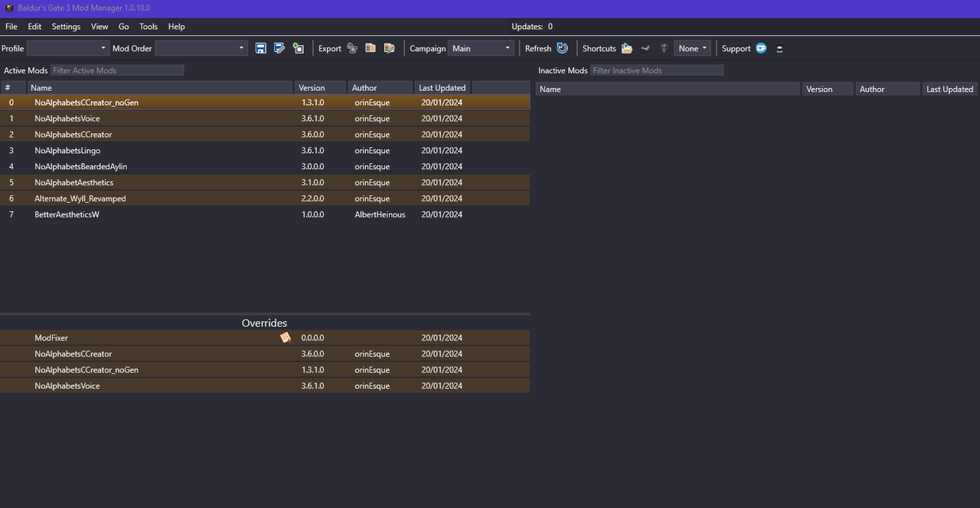Select NoAlphabetsCCreator in Overrides list

click(x=265, y=353)
